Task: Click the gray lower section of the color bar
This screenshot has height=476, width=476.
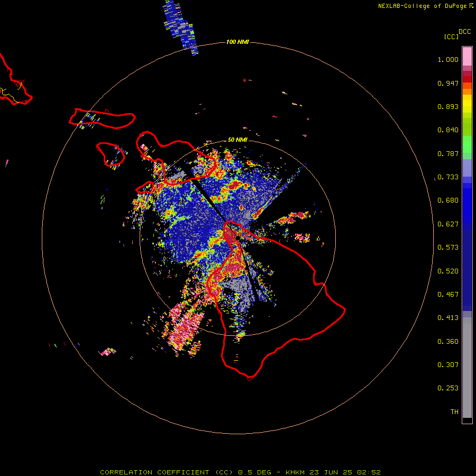Action: coord(467,368)
